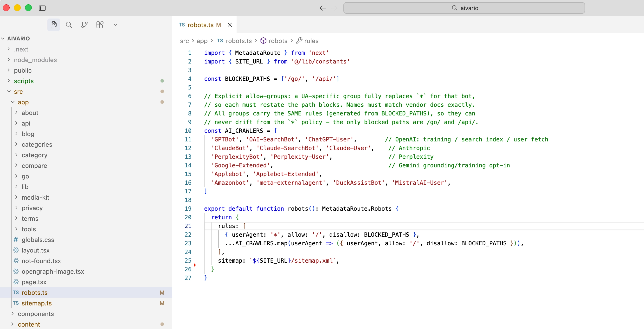Click the wrench icon before rules breadcrumb
The height and width of the screenshot is (329, 644).
tap(299, 40)
